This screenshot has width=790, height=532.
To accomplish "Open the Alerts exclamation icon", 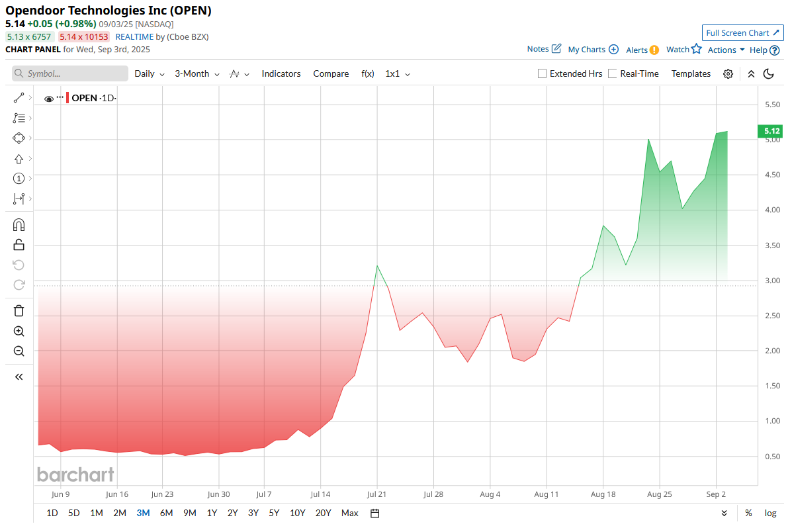I will click(x=654, y=50).
